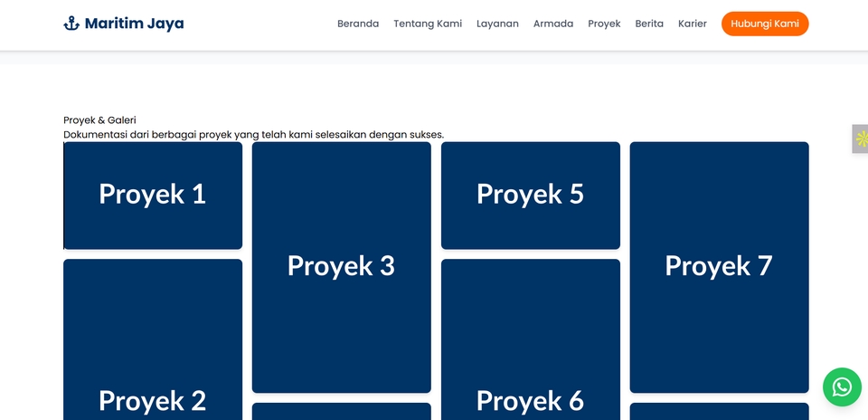Click the Hubungi Kami button
Screen dimensions: 868x420
pos(765,24)
